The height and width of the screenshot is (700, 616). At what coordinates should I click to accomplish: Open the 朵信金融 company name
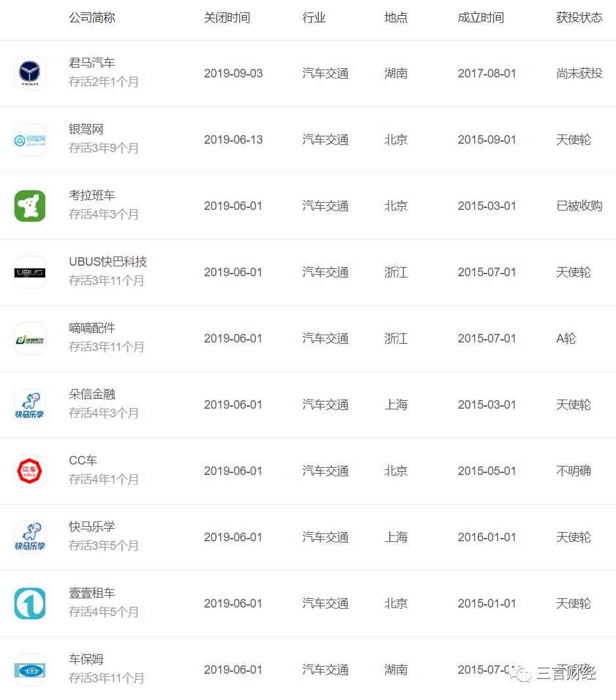(92, 394)
